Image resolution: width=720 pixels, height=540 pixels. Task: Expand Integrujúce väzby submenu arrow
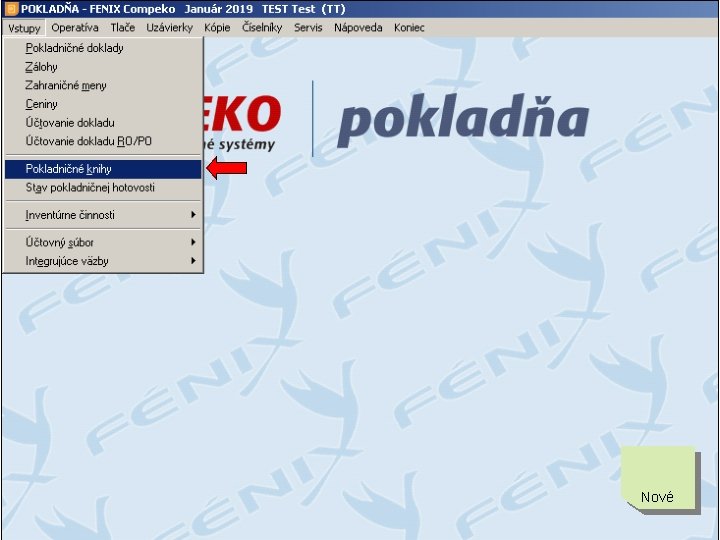[193, 261]
